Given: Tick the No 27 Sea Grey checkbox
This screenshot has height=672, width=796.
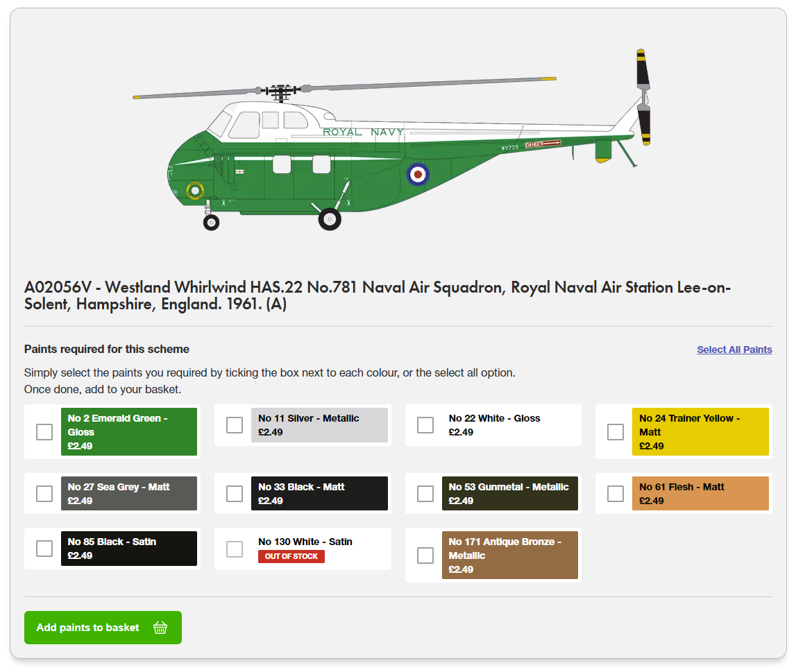Looking at the screenshot, I should (x=44, y=494).
